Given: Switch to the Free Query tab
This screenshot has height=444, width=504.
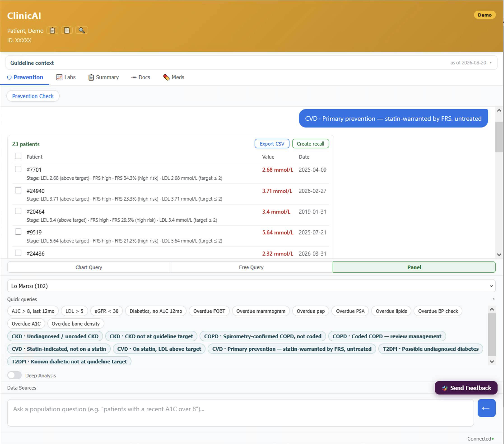Looking at the screenshot, I should pos(251,267).
